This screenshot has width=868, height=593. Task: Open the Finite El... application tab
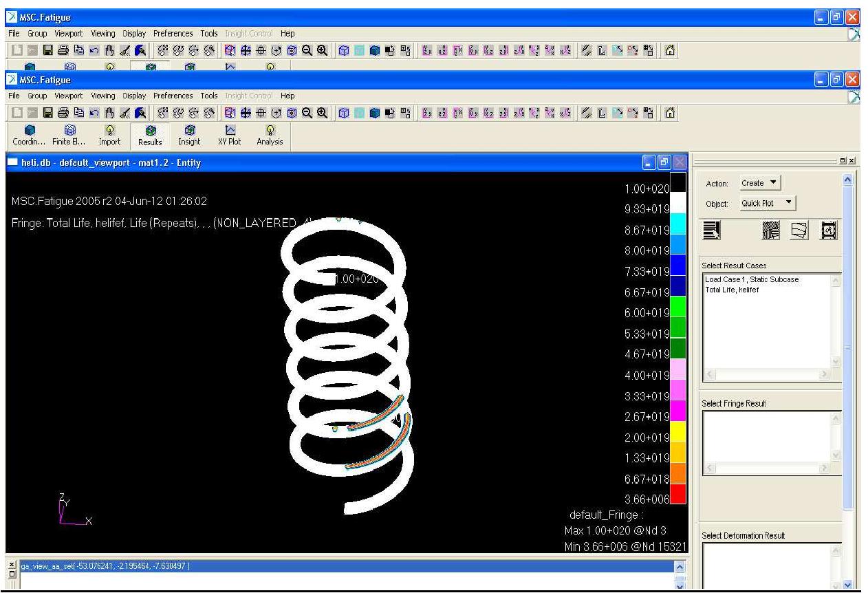coord(69,135)
